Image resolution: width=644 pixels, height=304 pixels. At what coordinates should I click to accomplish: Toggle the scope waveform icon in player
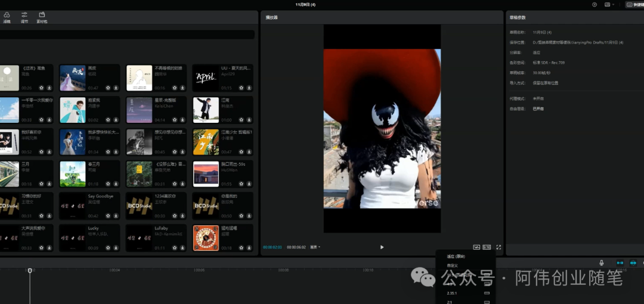476,247
